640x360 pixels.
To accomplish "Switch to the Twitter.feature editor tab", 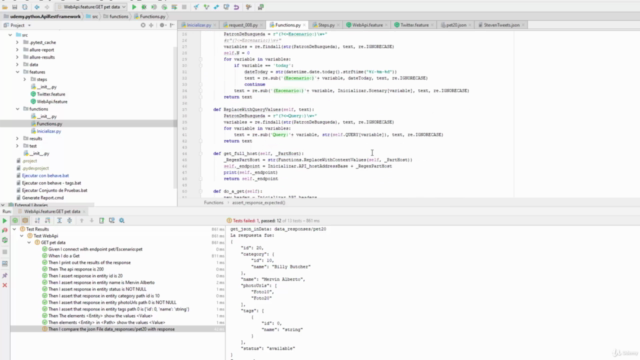I will 414,25.
